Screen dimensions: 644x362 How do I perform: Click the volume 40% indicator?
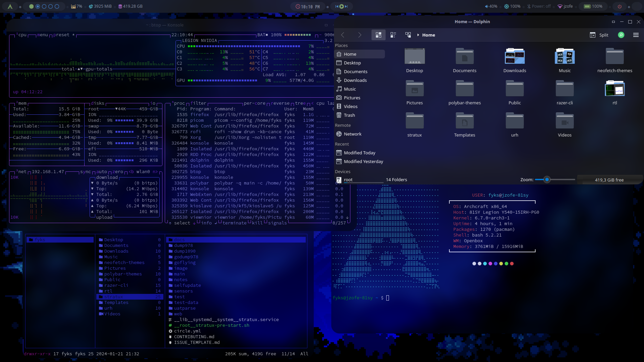click(491, 6)
